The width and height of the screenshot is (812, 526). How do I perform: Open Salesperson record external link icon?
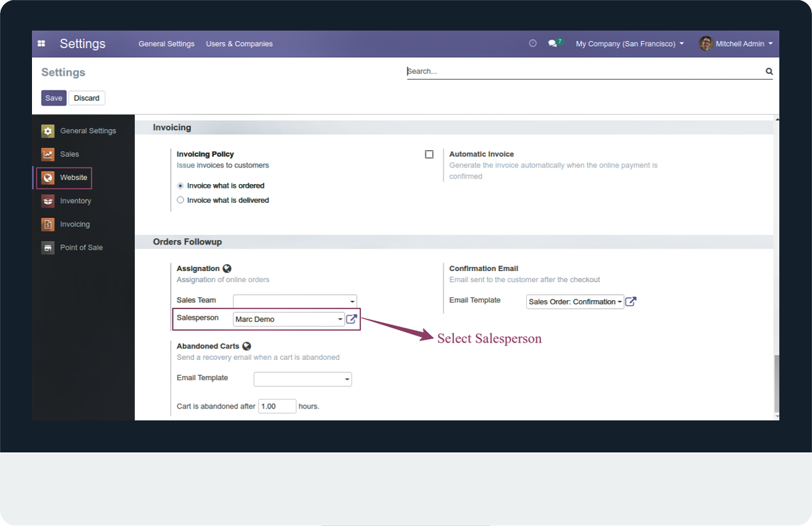[352, 319]
